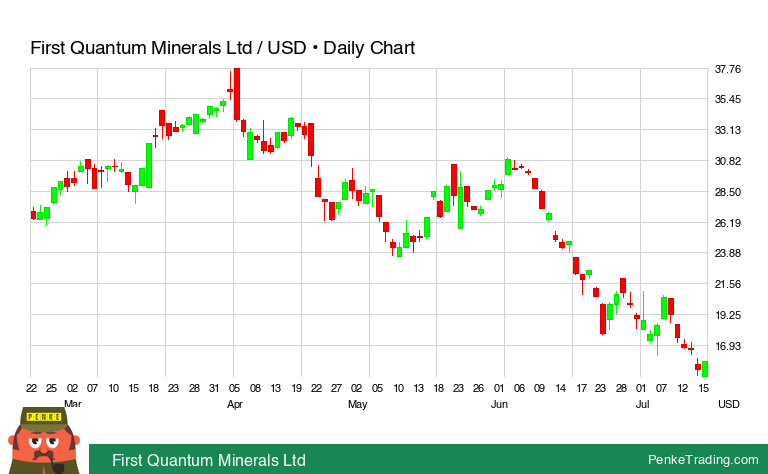This screenshot has width=768, height=474.
Task: Click the 33.13 price label
Action: coord(727,130)
